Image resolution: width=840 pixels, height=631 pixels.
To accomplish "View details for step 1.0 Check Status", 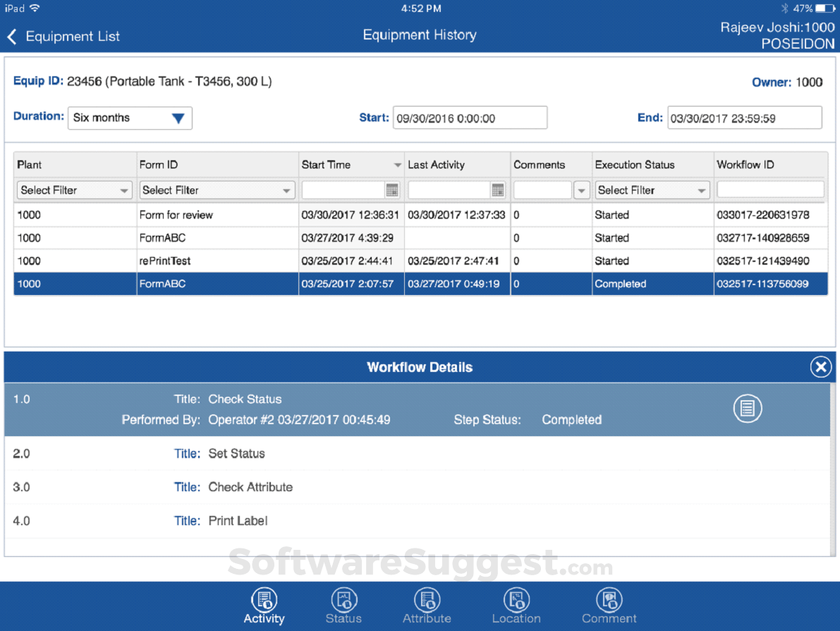I will click(748, 408).
